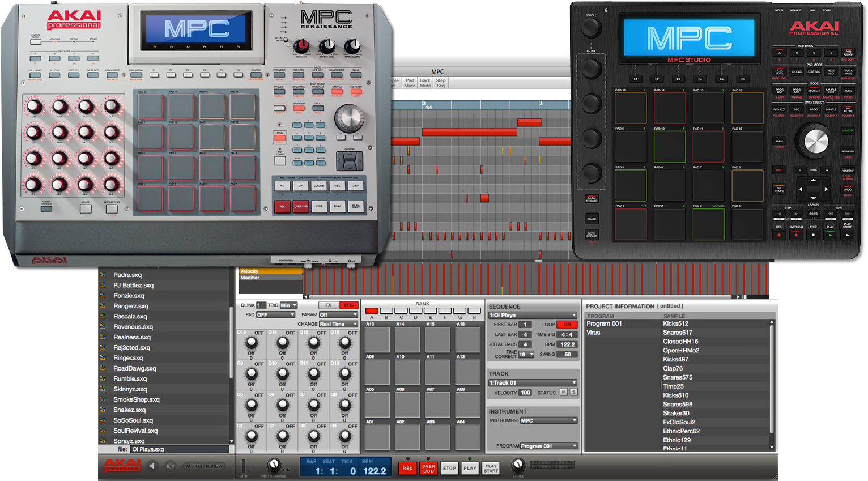This screenshot has height=481, width=868.
Task: Open the PROGRAM dropdown showing Program 001
Action: click(x=548, y=446)
